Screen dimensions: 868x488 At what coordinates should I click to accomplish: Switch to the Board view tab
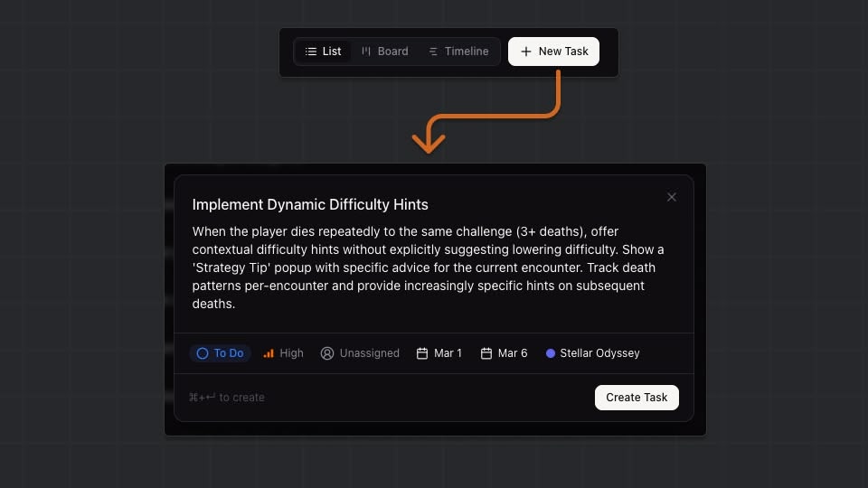(385, 52)
